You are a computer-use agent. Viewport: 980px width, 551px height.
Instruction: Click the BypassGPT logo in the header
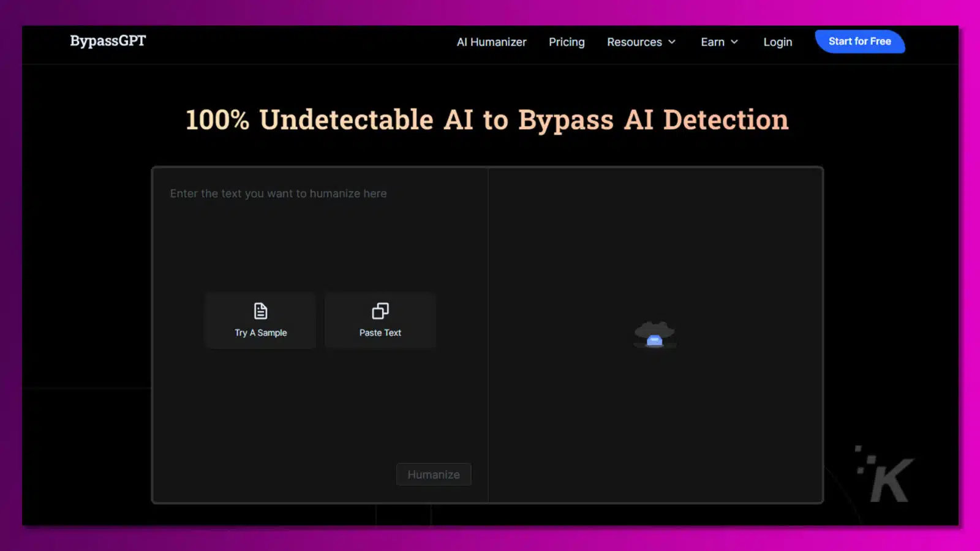107,41
